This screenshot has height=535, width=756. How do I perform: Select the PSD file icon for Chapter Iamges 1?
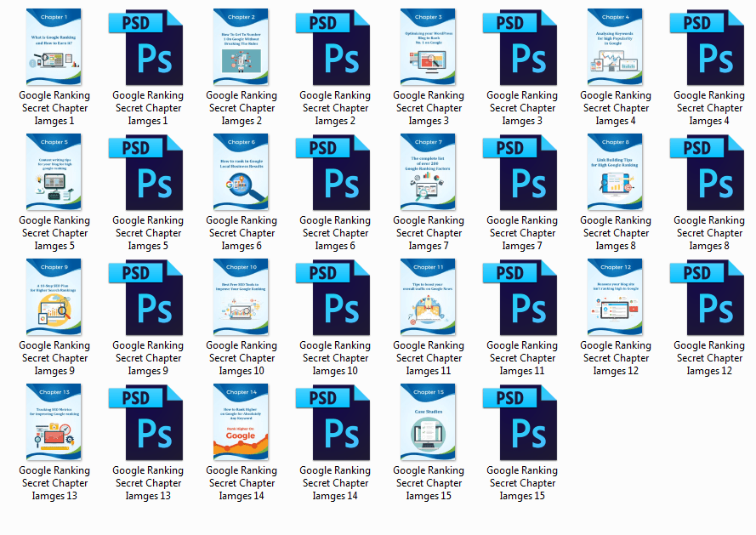[148, 48]
